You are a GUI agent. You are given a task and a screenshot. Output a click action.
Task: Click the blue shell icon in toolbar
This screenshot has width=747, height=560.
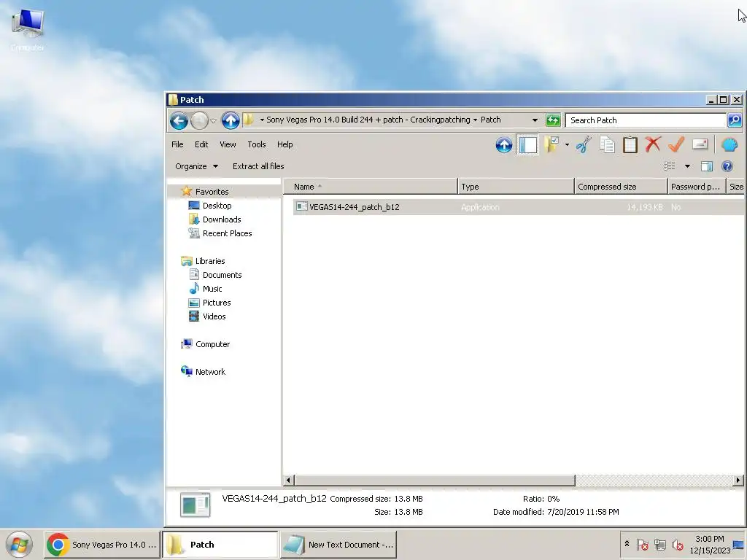729,144
